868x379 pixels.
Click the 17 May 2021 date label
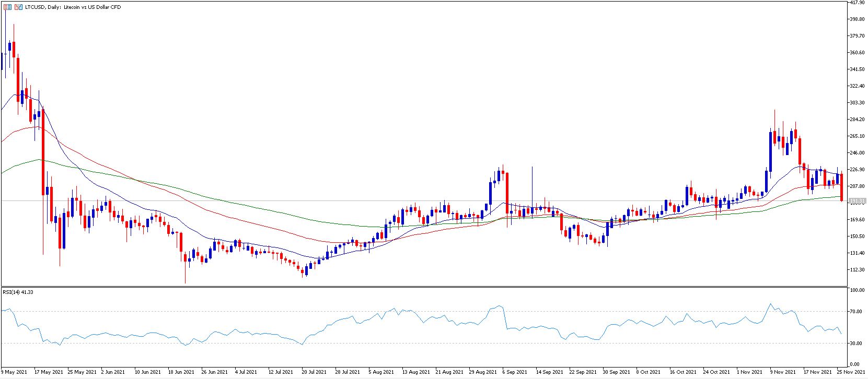[49, 372]
